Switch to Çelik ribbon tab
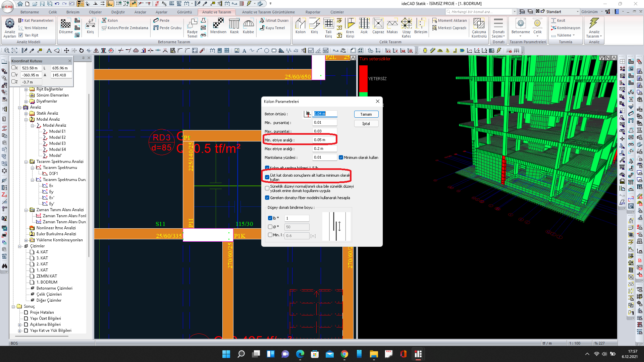 click(x=53, y=12)
